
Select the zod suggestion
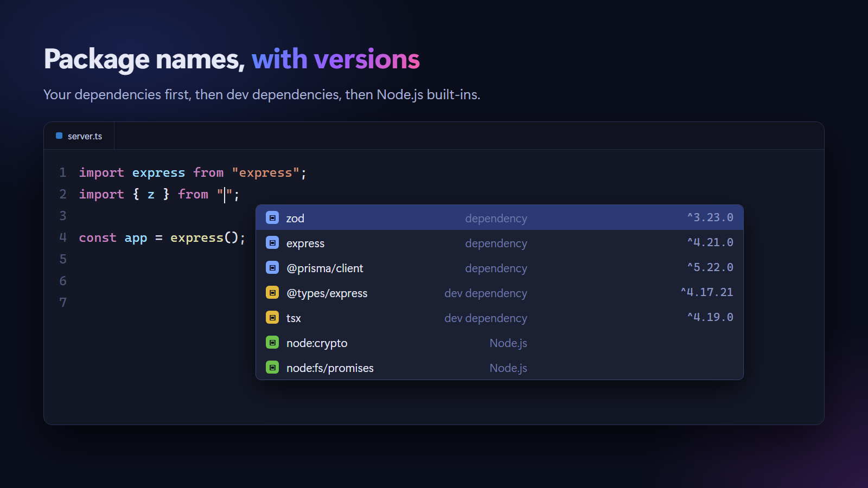500,218
